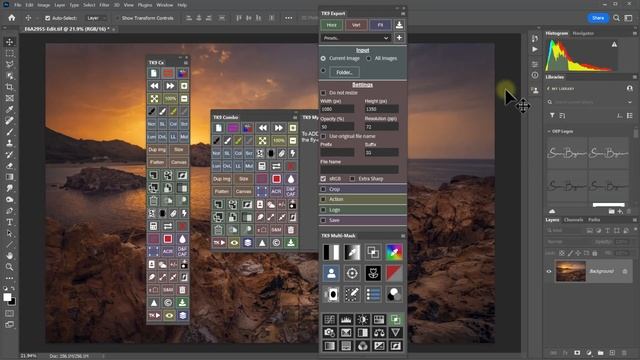Image resolution: width=640 pixels, height=360 pixels.
Task: Click the water drop icon in TK9 Combo
Action: click(291, 179)
